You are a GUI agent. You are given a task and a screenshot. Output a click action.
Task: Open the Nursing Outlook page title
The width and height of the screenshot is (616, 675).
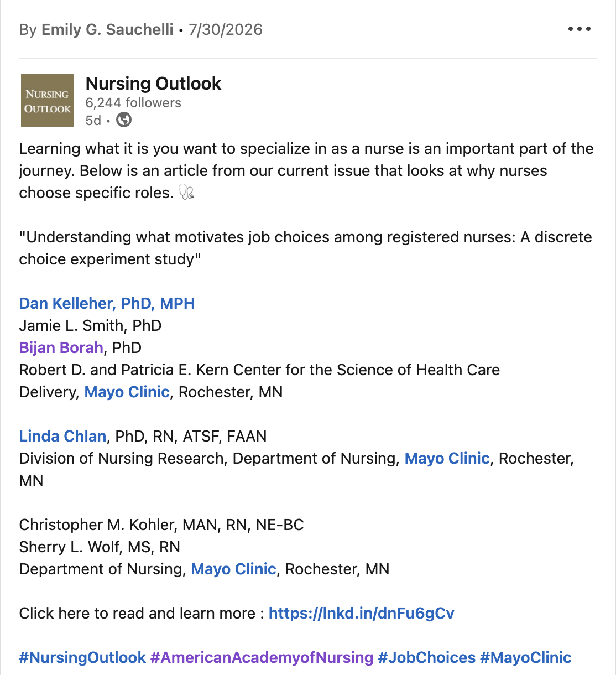click(153, 84)
